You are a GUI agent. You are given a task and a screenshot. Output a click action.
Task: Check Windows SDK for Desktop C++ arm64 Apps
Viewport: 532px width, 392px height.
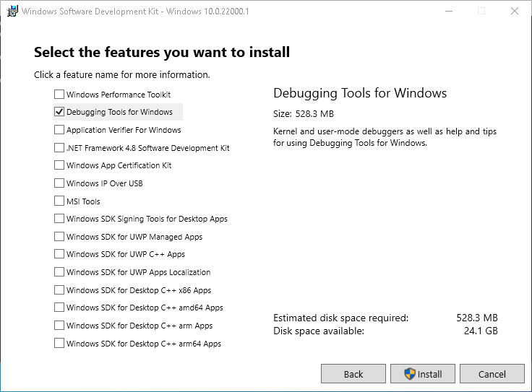(x=59, y=344)
